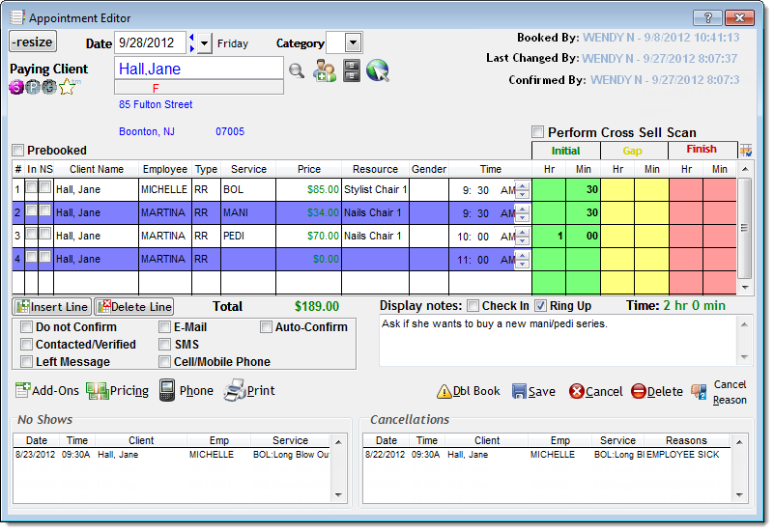Check Left Message
The image size is (774, 532).
point(27,361)
